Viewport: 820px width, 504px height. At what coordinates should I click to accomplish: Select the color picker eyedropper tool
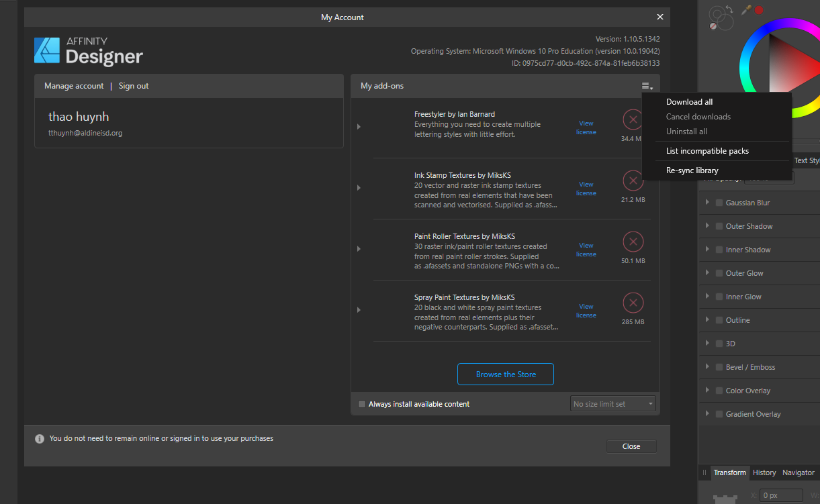747,9
